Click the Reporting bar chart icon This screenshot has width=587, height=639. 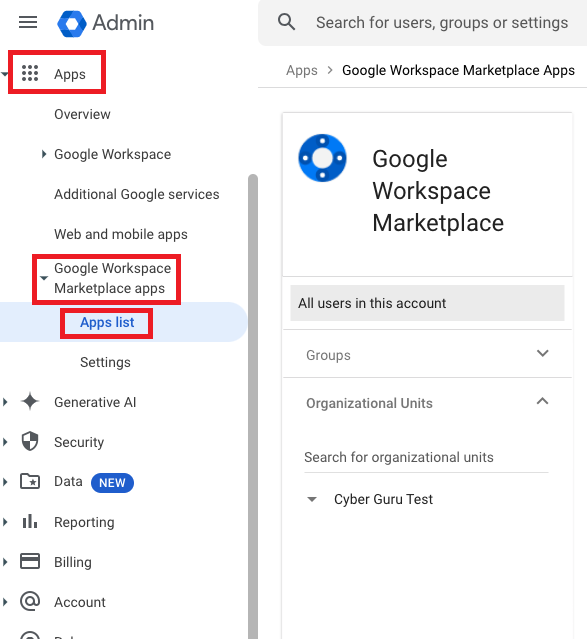[x=30, y=521]
